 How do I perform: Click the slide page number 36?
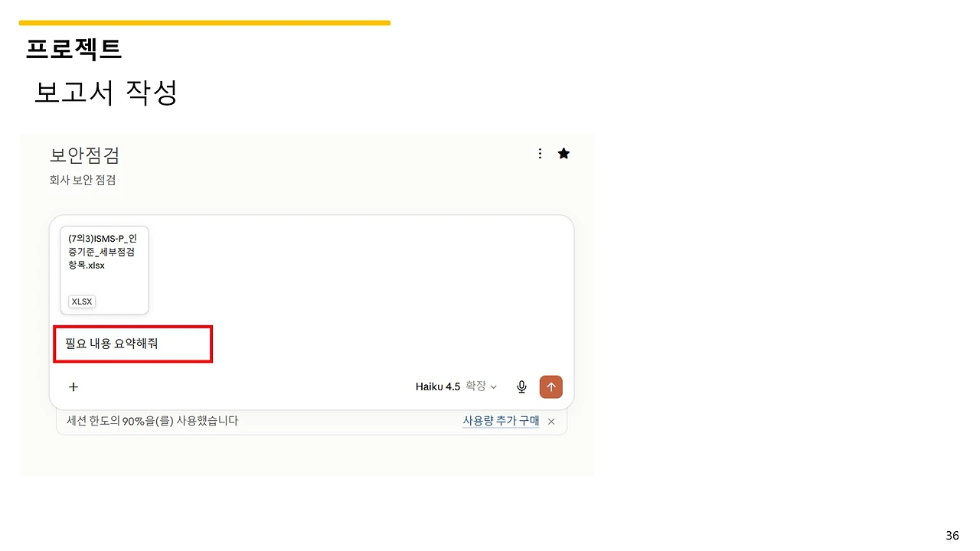pos(952,536)
